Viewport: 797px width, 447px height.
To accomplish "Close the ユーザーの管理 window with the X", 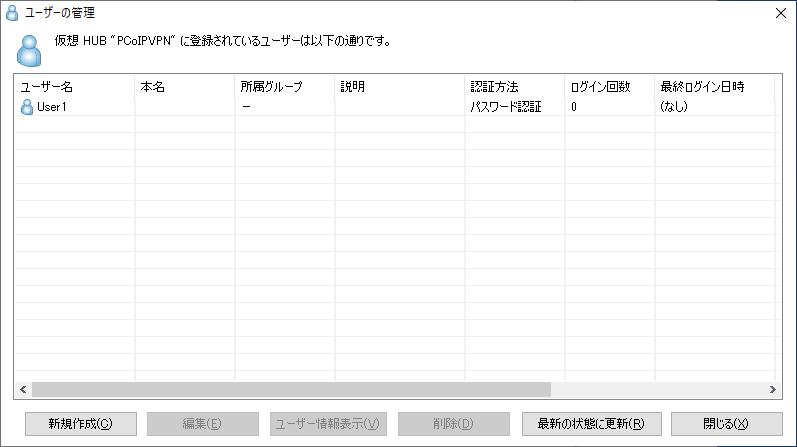I will 781,13.
